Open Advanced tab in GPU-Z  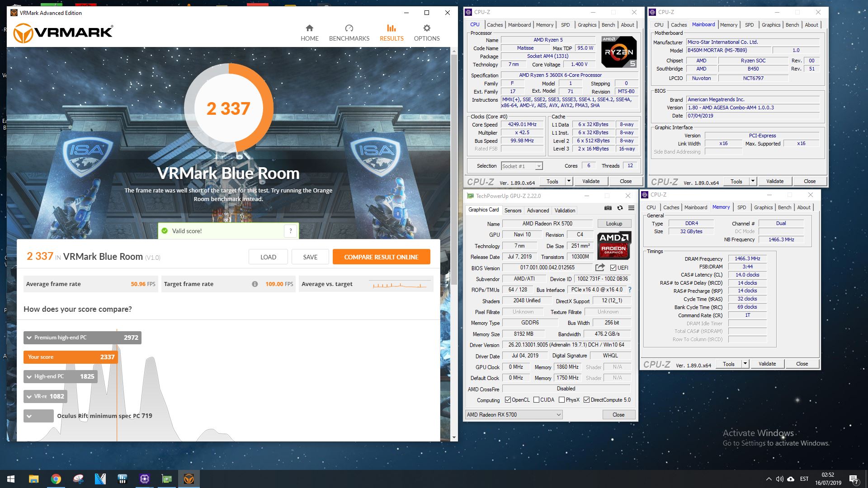pos(538,211)
